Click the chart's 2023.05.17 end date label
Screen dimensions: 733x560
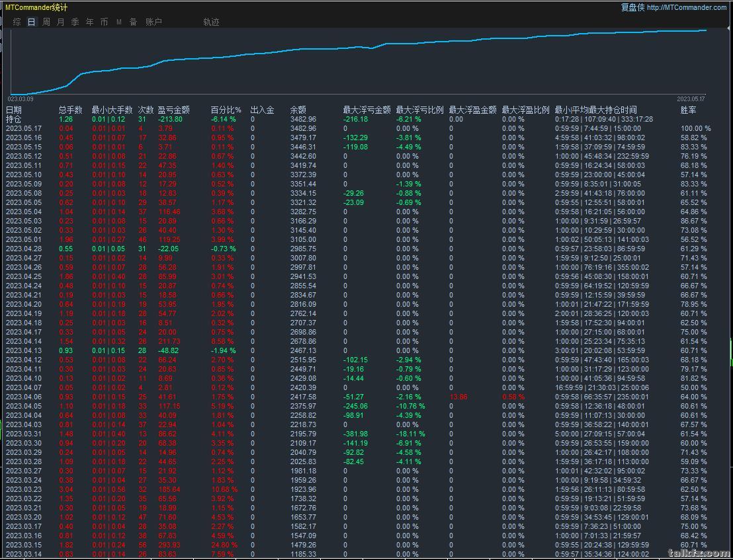[691, 99]
